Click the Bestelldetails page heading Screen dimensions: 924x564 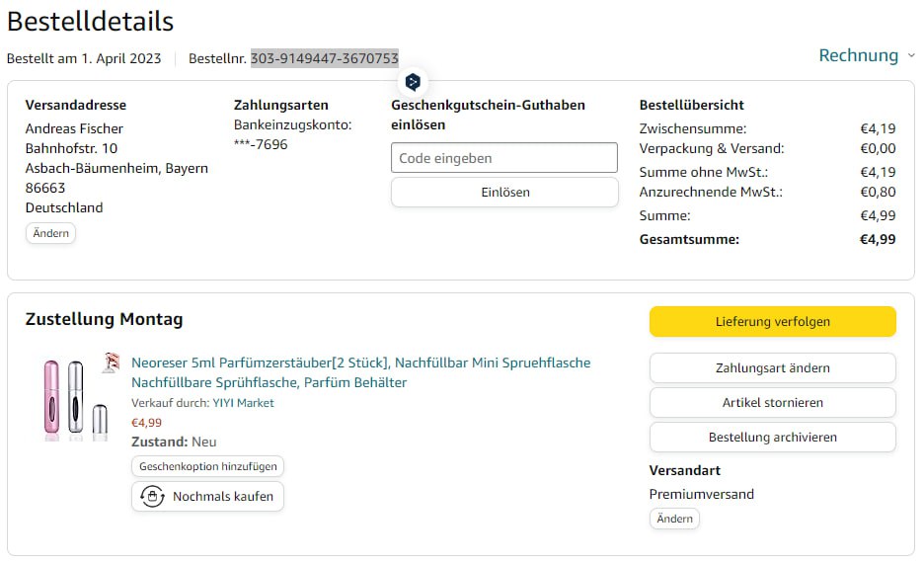[90, 22]
